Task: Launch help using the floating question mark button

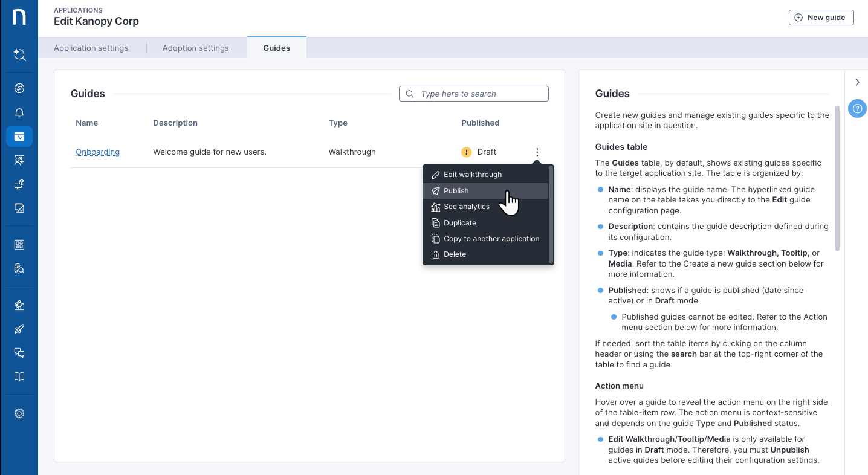Action: (x=857, y=108)
